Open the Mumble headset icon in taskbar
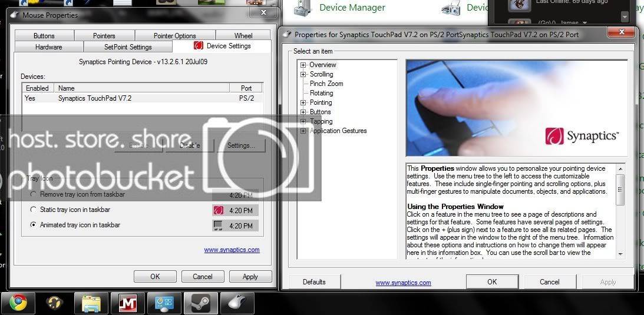 (x=55, y=303)
